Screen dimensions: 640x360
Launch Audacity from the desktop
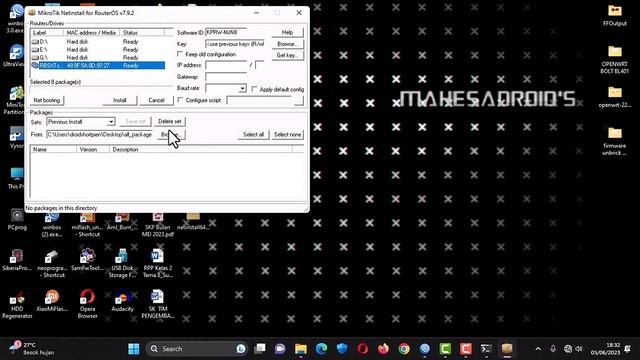click(122, 301)
